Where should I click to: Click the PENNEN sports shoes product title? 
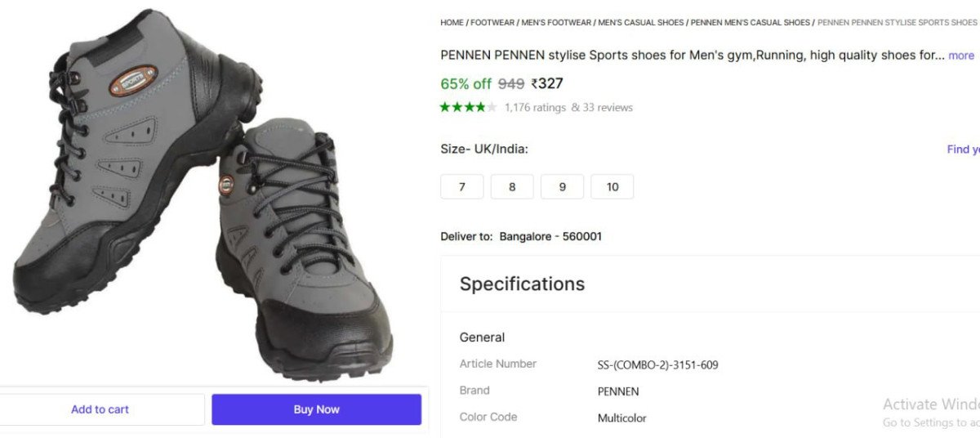tap(692, 56)
